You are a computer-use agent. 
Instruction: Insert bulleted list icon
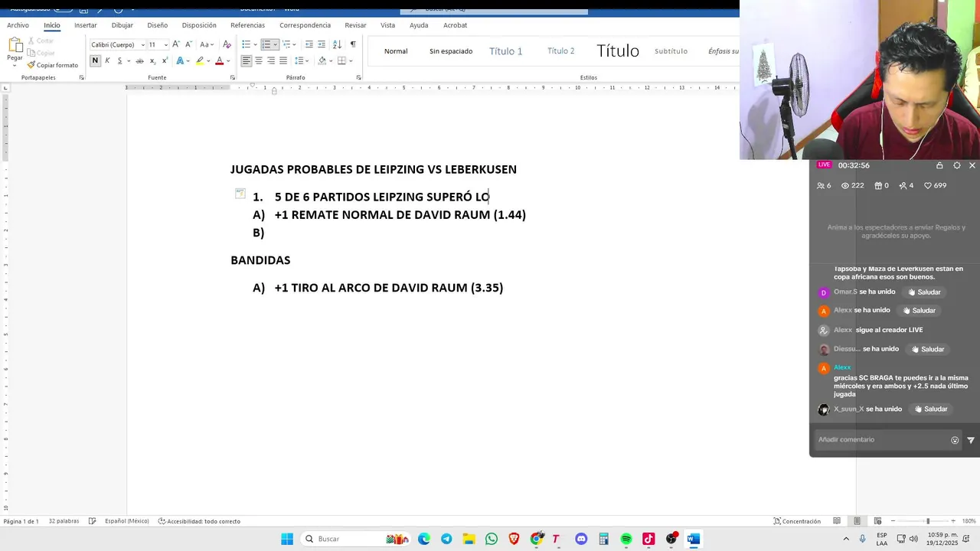246,44
